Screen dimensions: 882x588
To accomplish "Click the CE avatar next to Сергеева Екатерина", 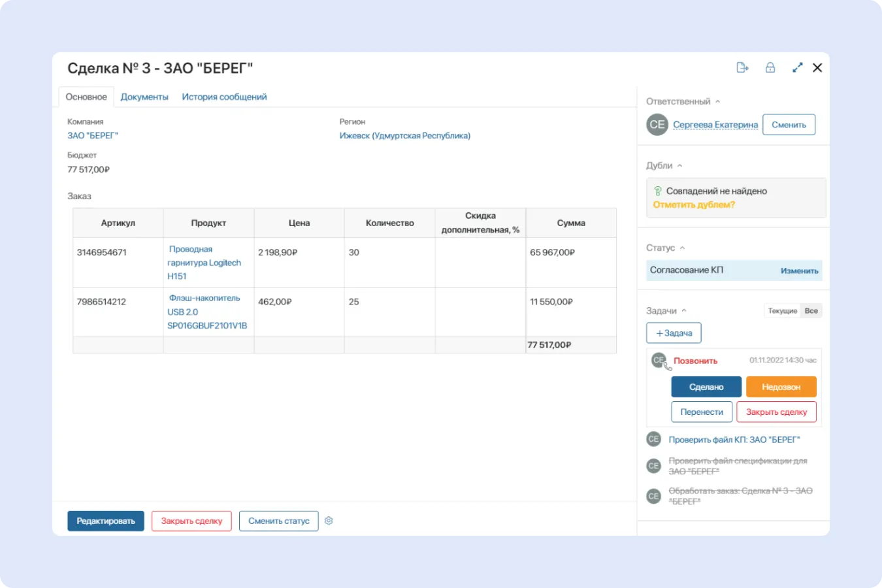I will [x=657, y=124].
